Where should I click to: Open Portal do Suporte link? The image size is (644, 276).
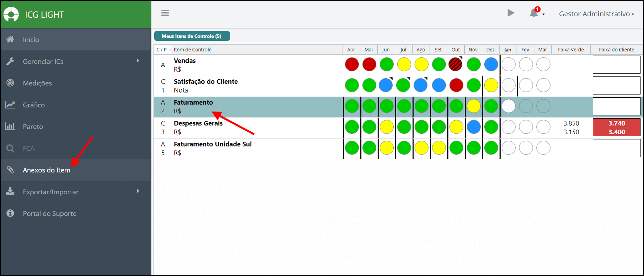pyautogui.click(x=49, y=213)
